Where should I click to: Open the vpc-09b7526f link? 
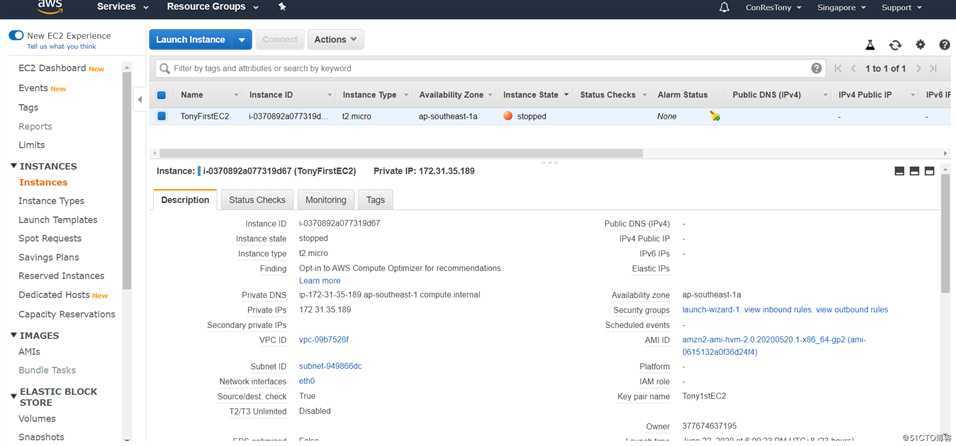click(324, 340)
